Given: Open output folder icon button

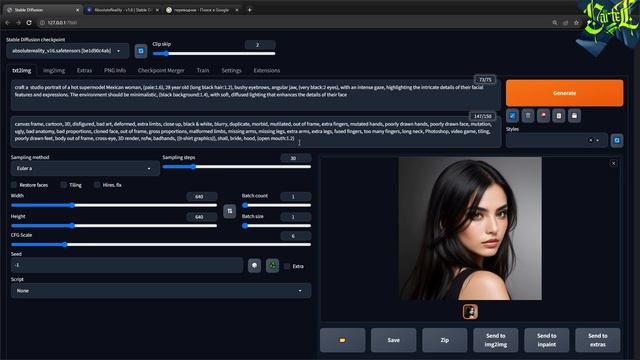Looking at the screenshot, I should tap(342, 340).
